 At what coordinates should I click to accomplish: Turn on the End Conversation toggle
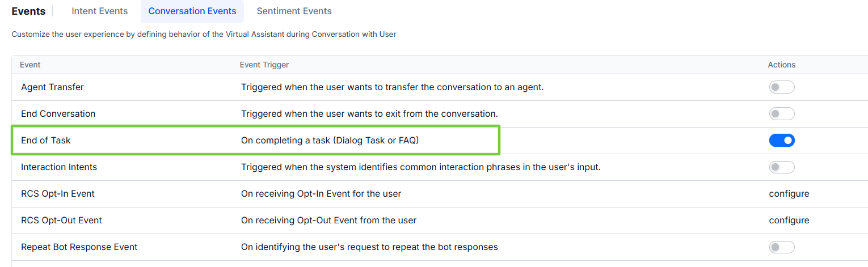point(781,114)
